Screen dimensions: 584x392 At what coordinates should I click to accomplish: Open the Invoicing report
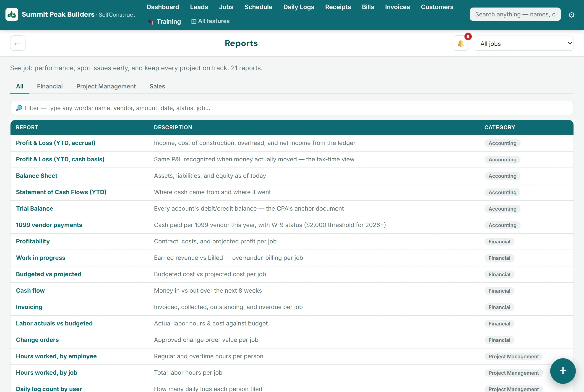(x=29, y=307)
